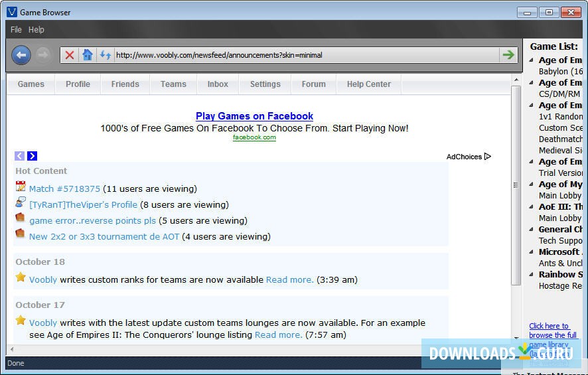
Task: Click the grey forward navigation arrow
Action: (x=43, y=55)
